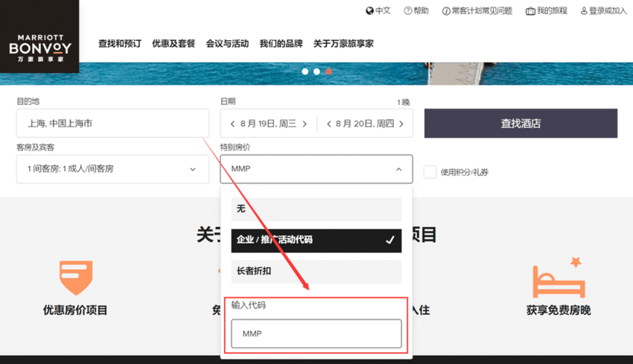
Task: Click the globe language icon
Action: [369, 11]
